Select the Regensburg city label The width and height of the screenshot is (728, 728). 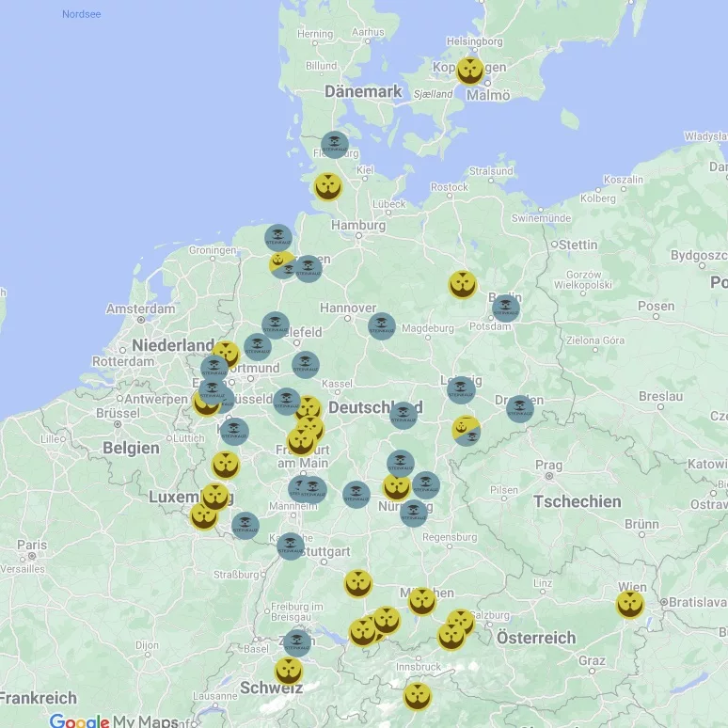pos(450,537)
